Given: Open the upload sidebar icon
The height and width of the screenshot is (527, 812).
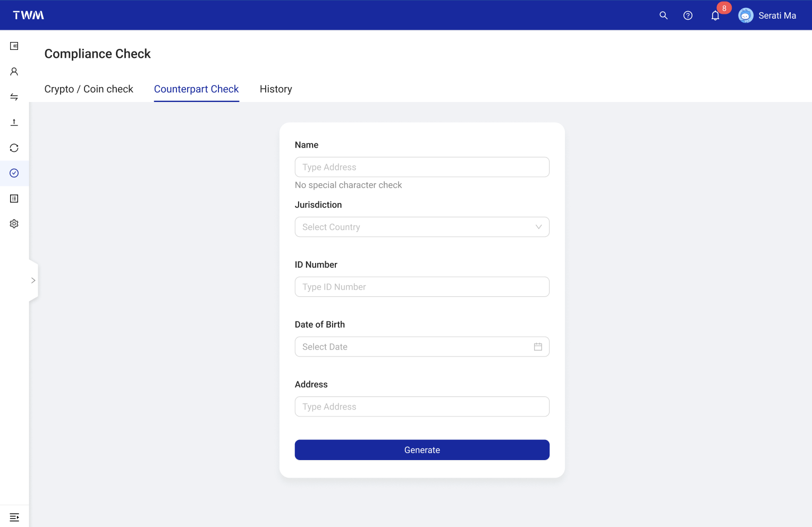Looking at the screenshot, I should [x=14, y=122].
